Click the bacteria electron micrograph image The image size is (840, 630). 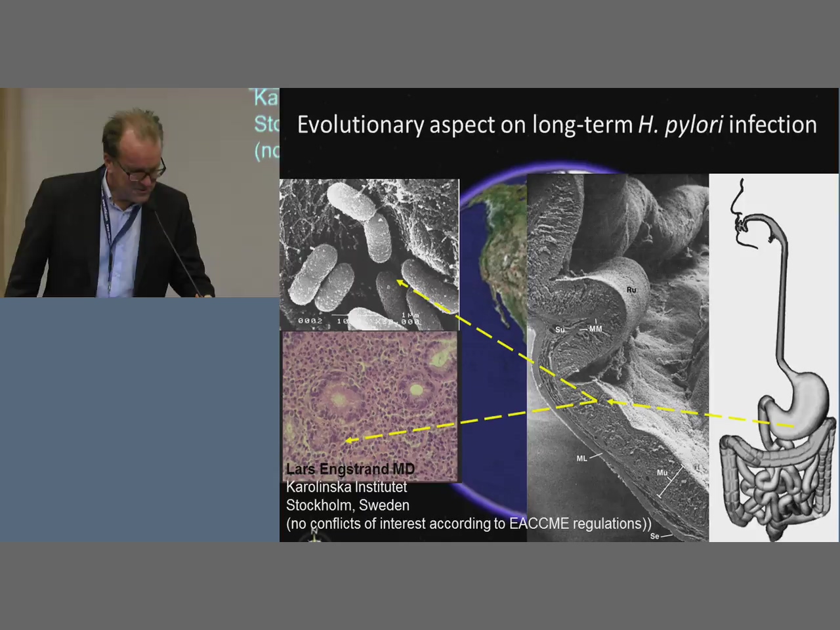369,254
